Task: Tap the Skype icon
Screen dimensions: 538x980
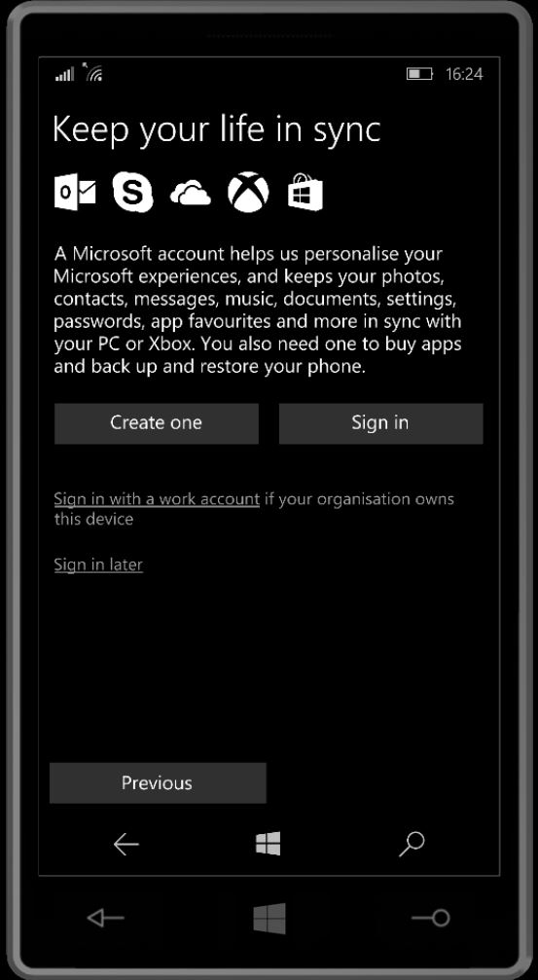Action: pyautogui.click(x=132, y=192)
